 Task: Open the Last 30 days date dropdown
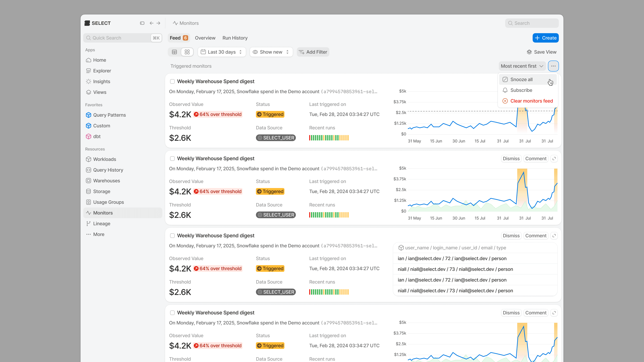coord(222,52)
